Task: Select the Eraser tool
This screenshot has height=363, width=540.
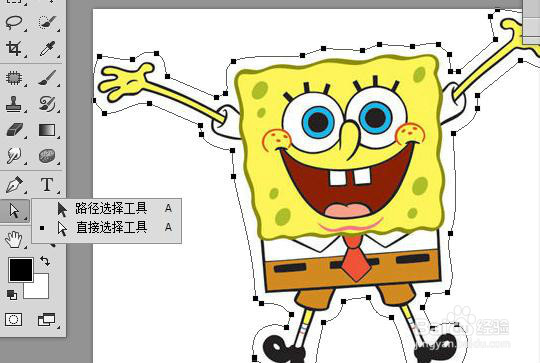Action: click(14, 130)
